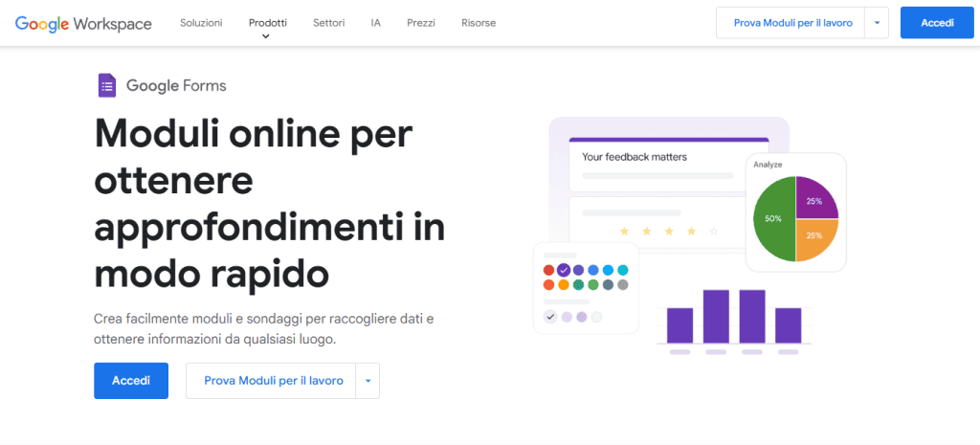Click the heading 'Moduli online per ottenere approfondimenti'
This screenshot has width=980, height=445.
tap(269, 204)
